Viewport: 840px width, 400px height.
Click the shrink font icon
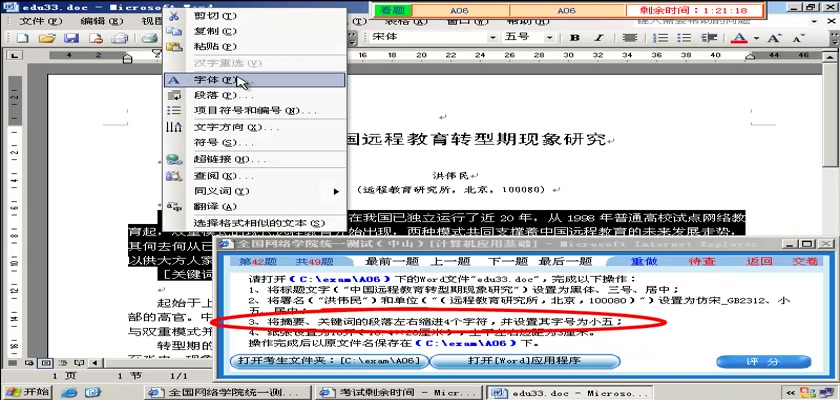[x=798, y=38]
